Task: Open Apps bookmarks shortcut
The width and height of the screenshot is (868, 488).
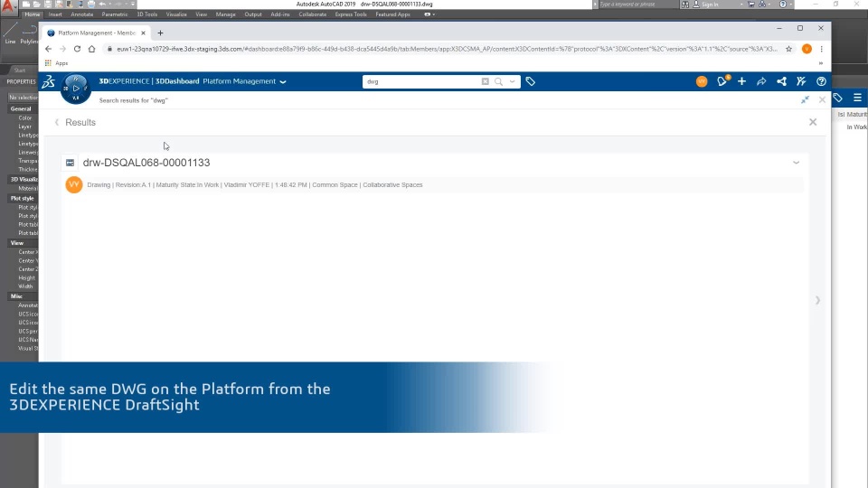Action: click(x=56, y=63)
